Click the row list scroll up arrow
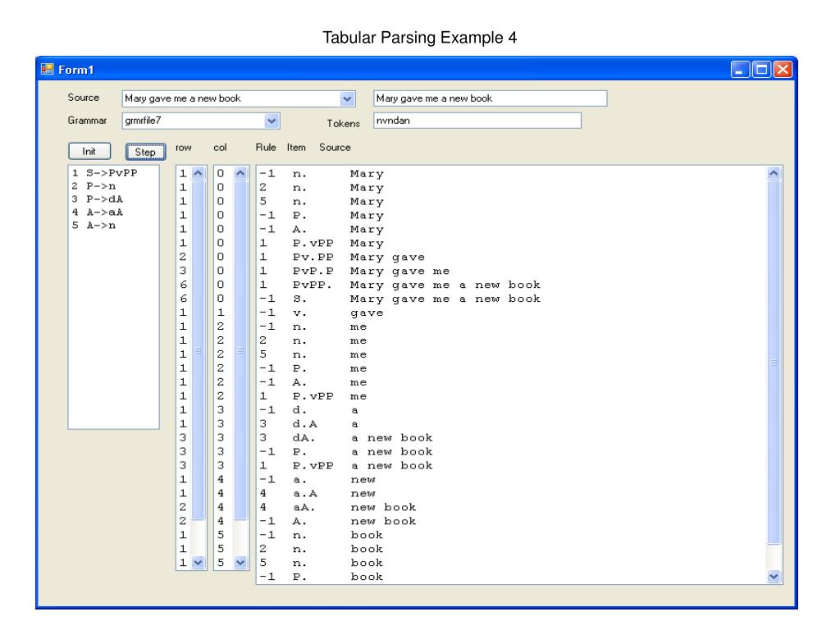The width and height of the screenshot is (840, 630). (x=199, y=173)
